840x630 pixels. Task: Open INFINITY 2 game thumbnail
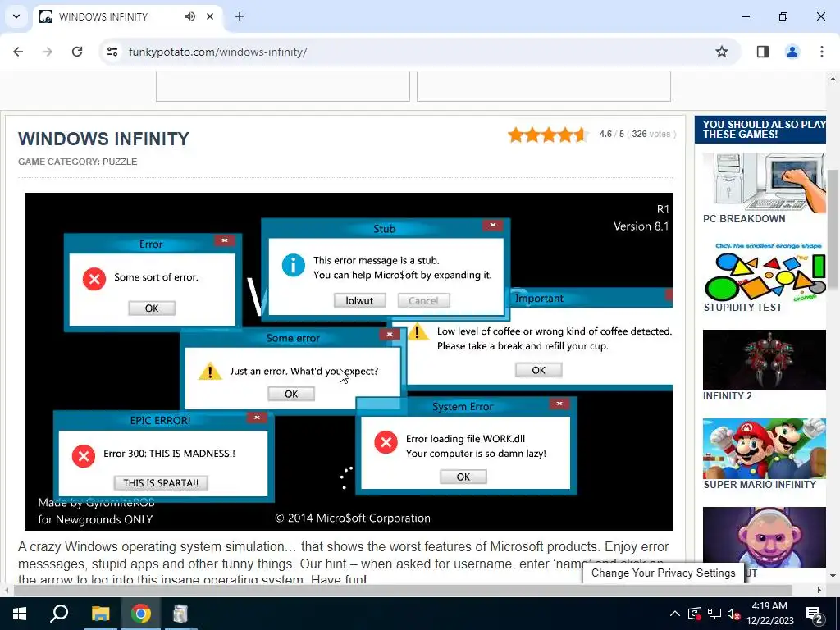pyautogui.click(x=764, y=360)
